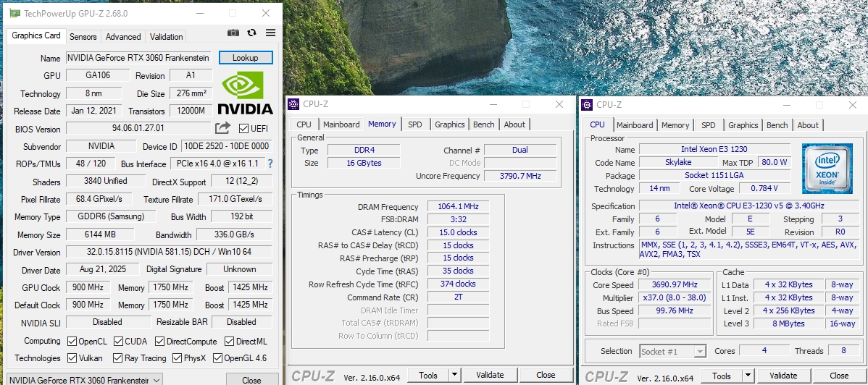This screenshot has width=868, height=385.
Task: Click the GPU-Z refresh icon
Action: point(252,33)
